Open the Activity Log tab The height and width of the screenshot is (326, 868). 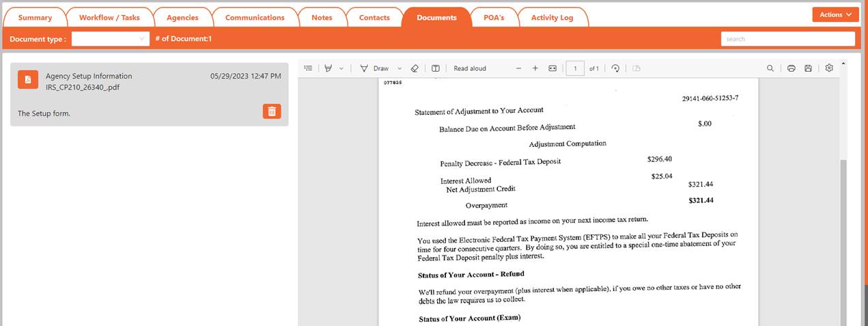point(552,18)
